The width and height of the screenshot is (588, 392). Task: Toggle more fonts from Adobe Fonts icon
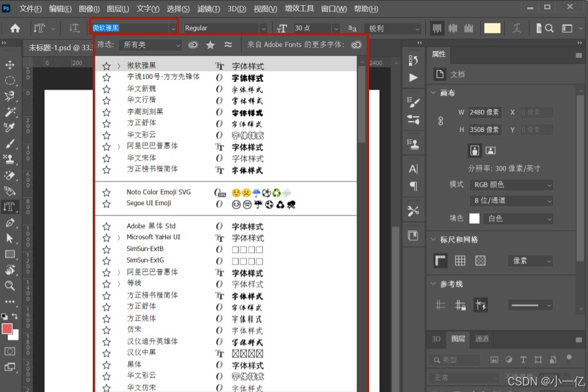[356, 44]
